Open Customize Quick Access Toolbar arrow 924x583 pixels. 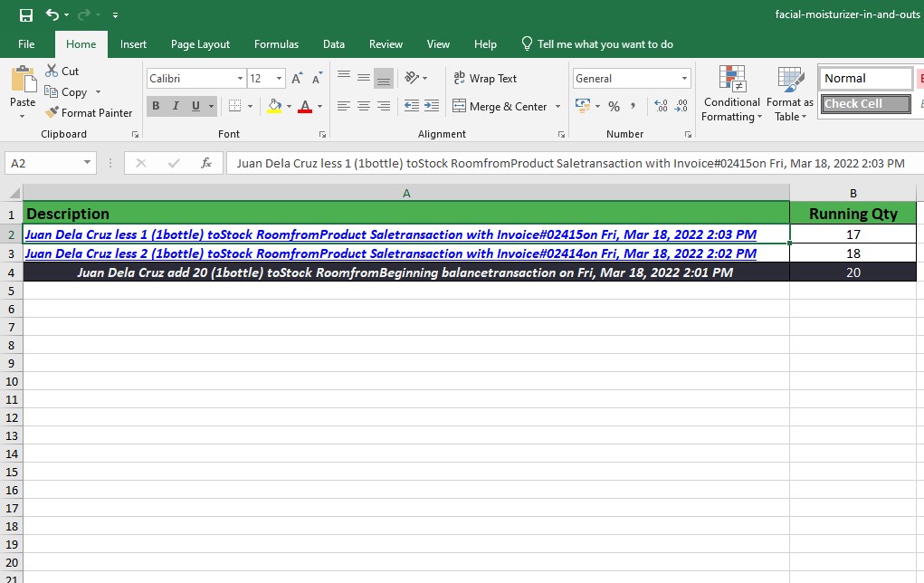tap(116, 15)
